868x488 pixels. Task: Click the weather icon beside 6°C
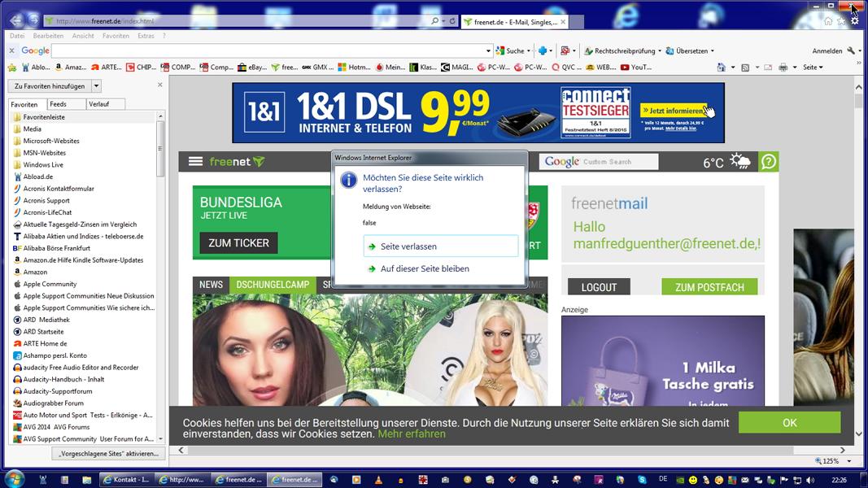point(740,161)
